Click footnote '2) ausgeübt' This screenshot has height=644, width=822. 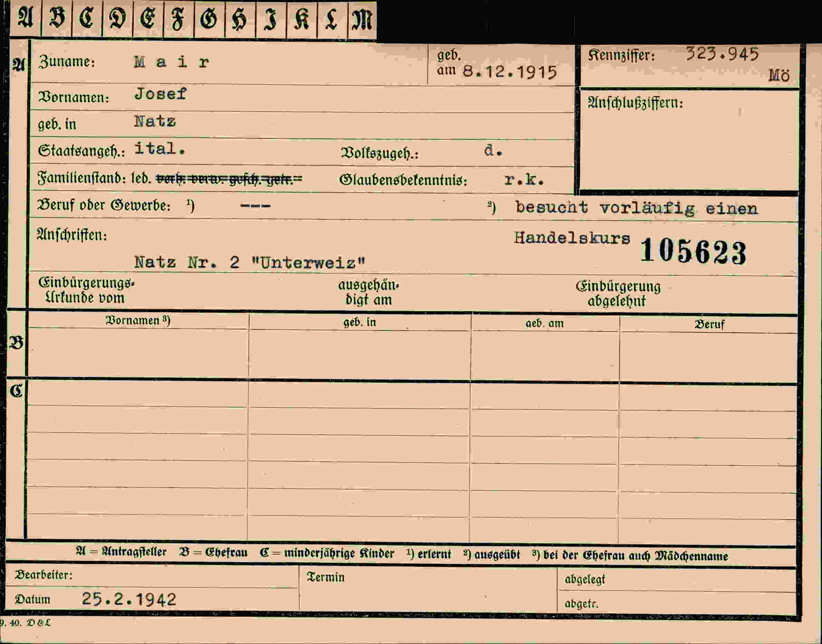491,555
